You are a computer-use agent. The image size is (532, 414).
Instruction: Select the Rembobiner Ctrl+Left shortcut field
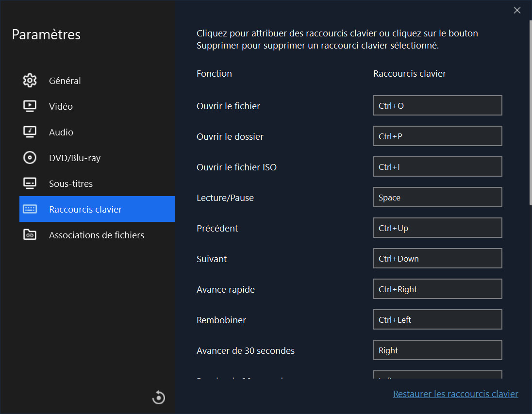(x=437, y=320)
